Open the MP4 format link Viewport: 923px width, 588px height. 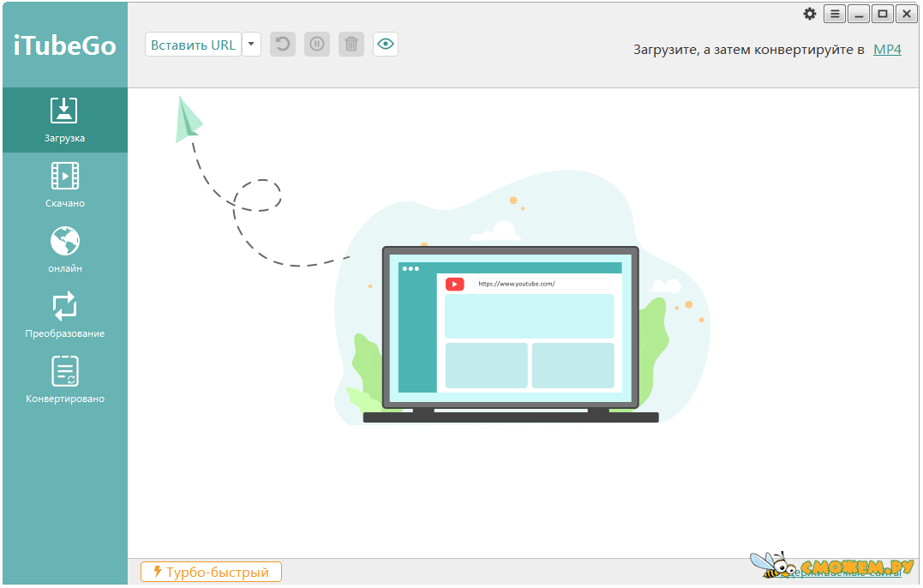[887, 50]
